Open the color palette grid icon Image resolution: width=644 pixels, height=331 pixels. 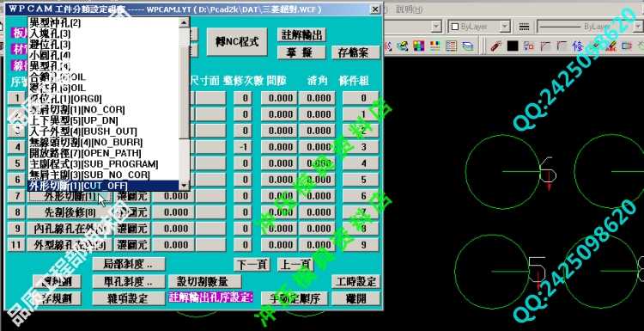click(x=418, y=46)
